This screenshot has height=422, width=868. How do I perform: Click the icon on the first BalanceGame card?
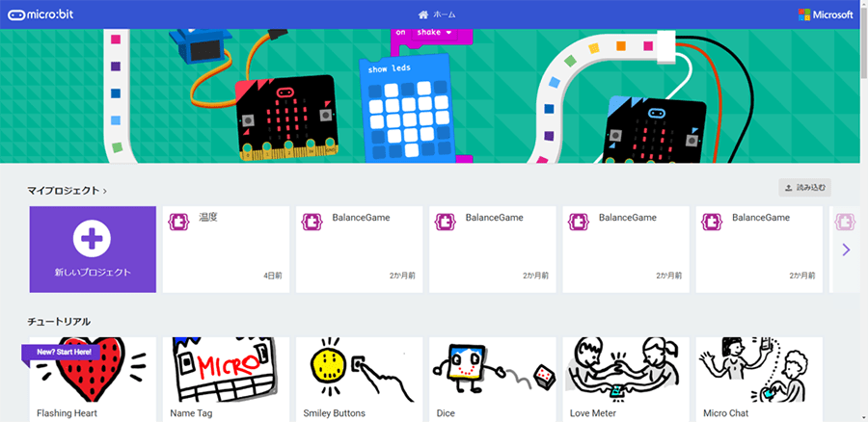pos(311,222)
